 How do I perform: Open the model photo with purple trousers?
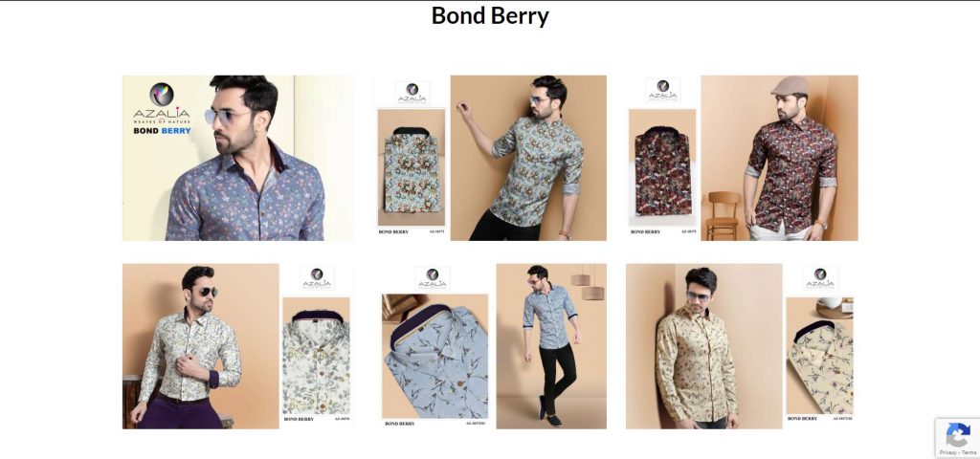pyautogui.click(x=201, y=346)
